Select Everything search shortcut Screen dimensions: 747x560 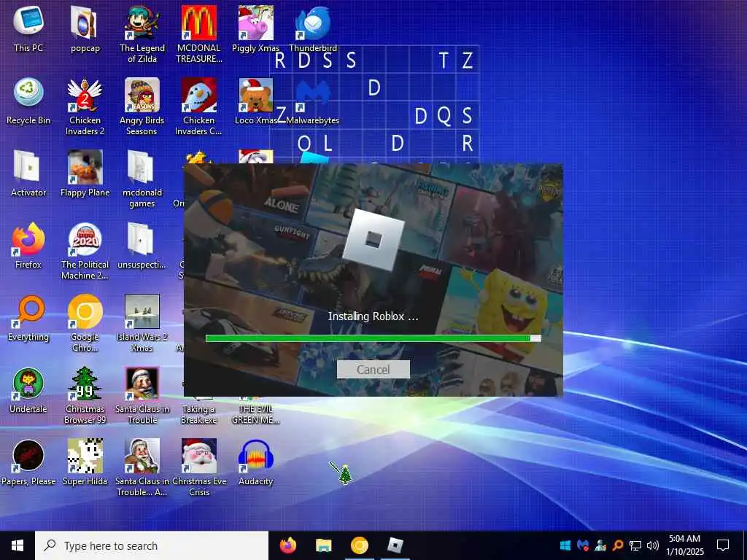[28, 318]
